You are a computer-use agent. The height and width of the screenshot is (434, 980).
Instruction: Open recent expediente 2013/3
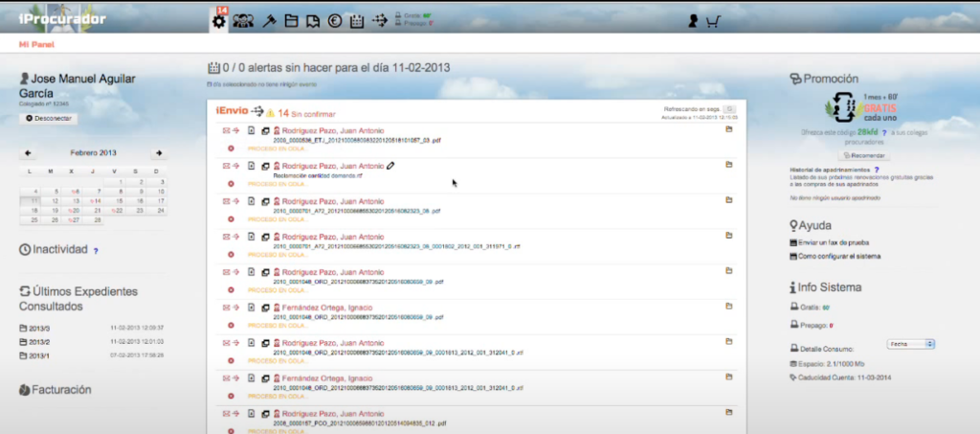pos(40,328)
